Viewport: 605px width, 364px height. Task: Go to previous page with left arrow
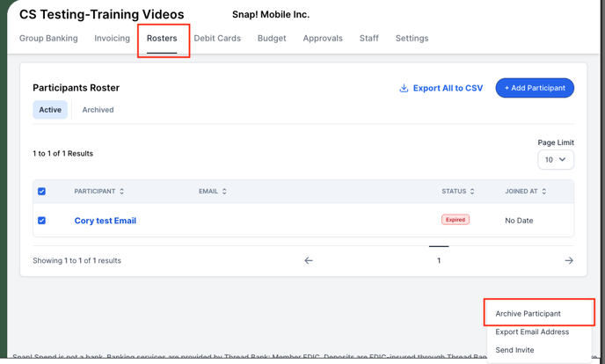pos(309,260)
